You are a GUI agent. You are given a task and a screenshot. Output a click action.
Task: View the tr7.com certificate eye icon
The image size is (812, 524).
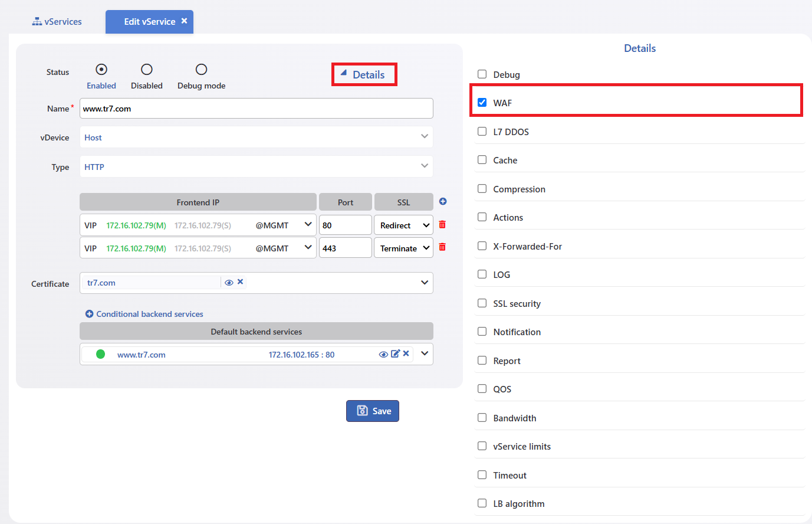[229, 283]
